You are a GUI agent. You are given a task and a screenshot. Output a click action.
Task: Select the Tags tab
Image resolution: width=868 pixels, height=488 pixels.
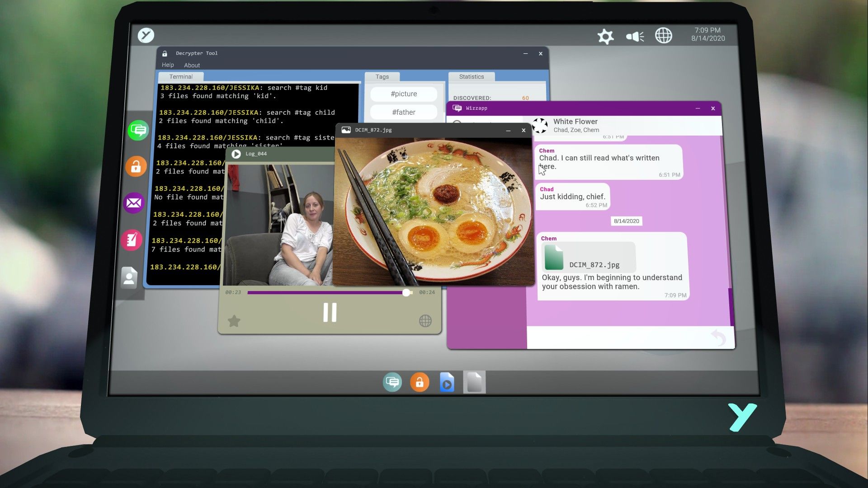[x=382, y=77]
